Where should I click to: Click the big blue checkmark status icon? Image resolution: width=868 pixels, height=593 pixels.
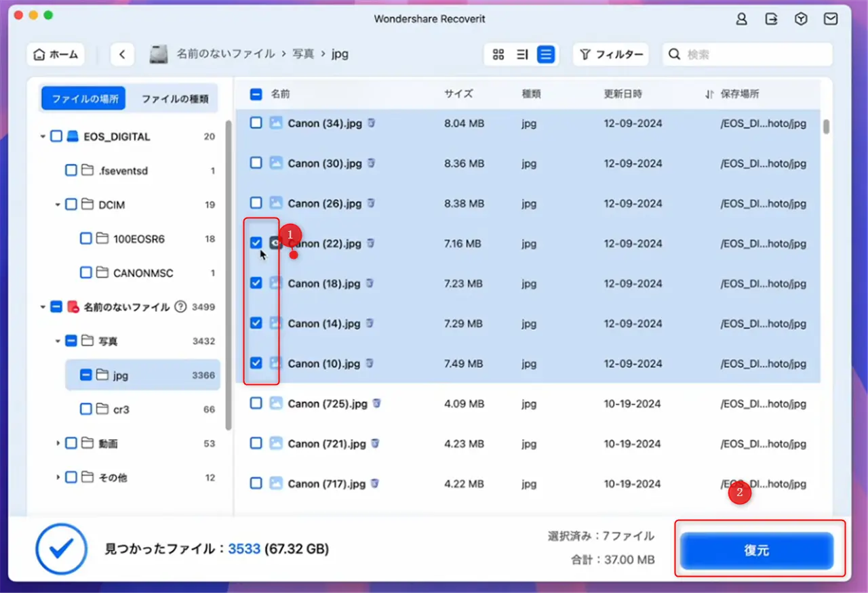point(62,548)
